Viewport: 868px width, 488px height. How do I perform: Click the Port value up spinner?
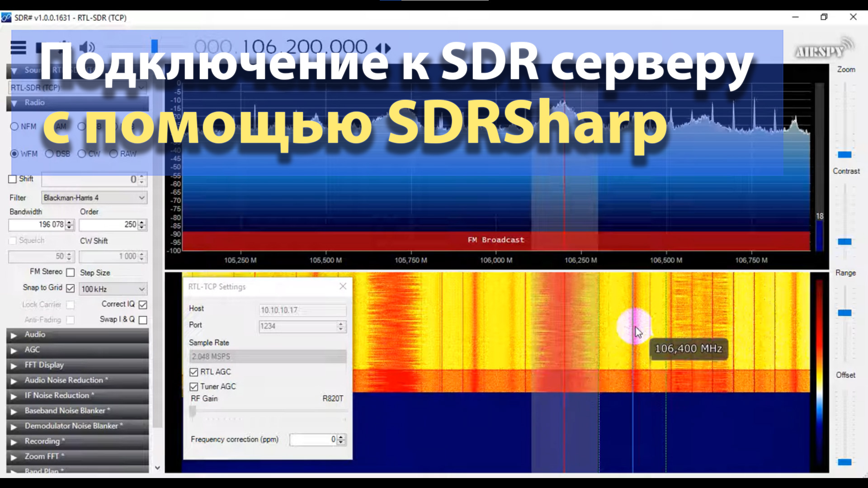click(340, 324)
